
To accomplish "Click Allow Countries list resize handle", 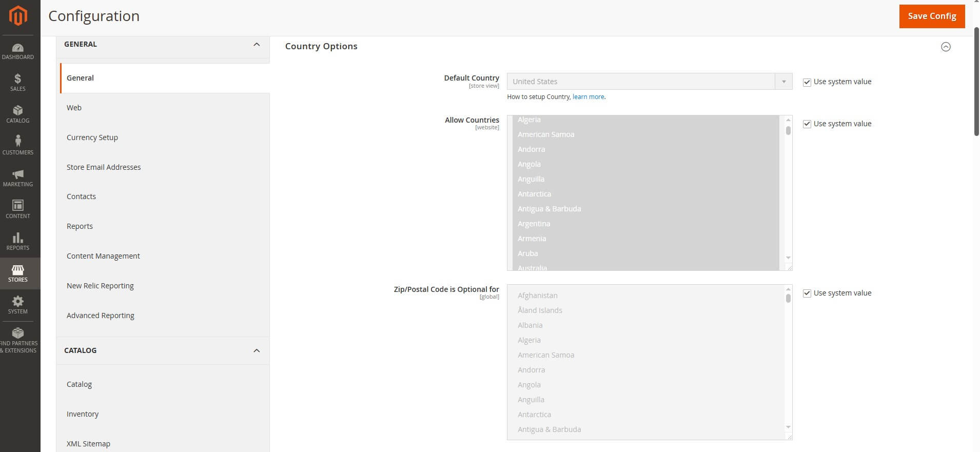I will (789, 267).
